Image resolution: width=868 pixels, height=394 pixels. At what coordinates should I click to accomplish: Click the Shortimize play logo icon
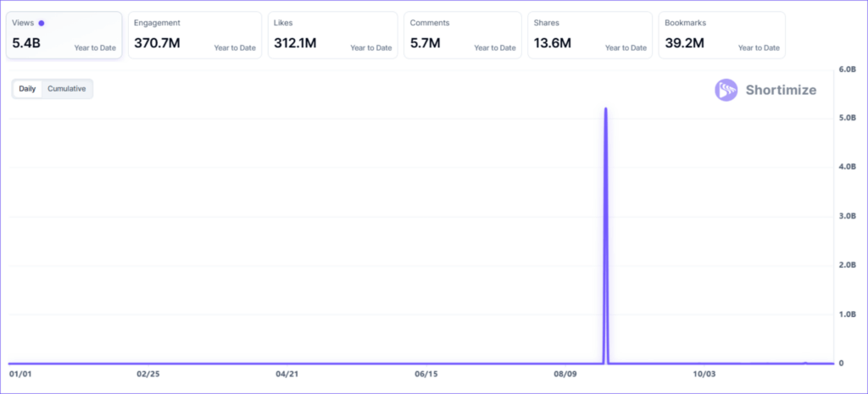click(726, 91)
